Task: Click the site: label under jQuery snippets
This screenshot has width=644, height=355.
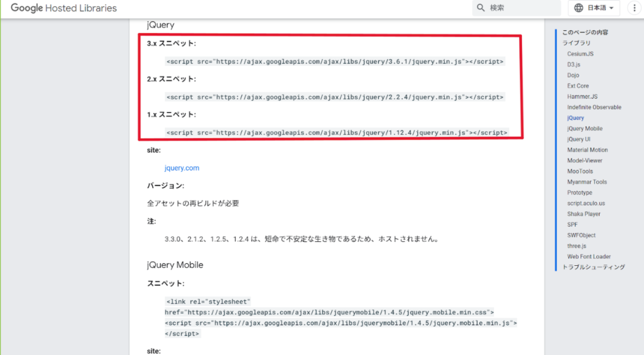Action: (x=153, y=150)
